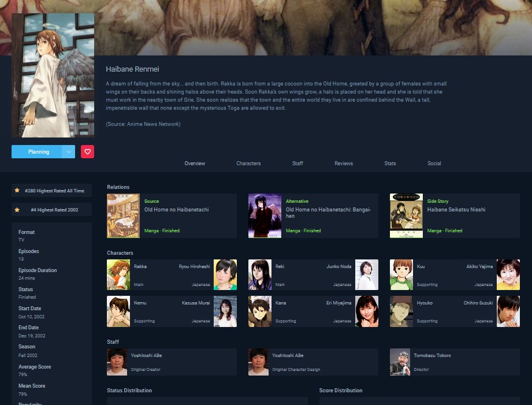Click the Relations section heading
The image size is (532, 405).
(118, 187)
